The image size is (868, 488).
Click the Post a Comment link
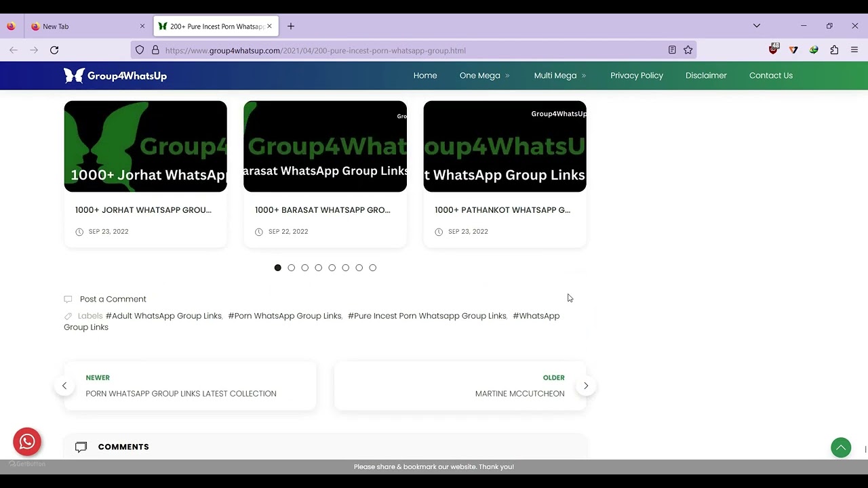coord(113,299)
